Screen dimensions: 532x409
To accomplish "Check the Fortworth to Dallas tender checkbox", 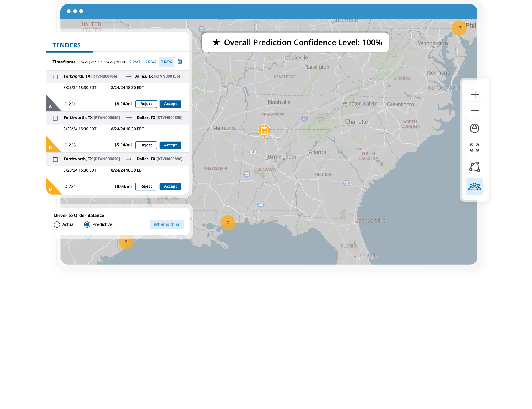I will pyautogui.click(x=55, y=76).
